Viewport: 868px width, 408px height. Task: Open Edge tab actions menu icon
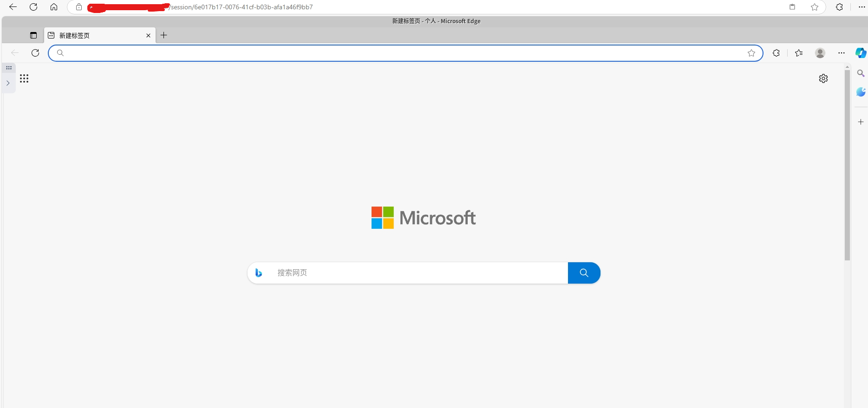pos(33,35)
